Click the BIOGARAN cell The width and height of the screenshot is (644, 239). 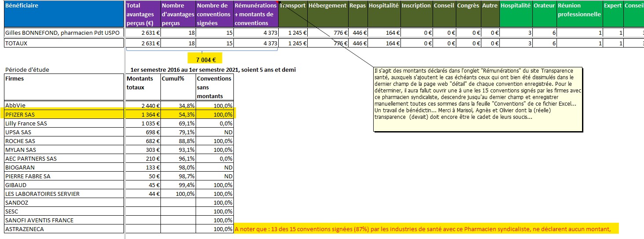(x=64, y=167)
